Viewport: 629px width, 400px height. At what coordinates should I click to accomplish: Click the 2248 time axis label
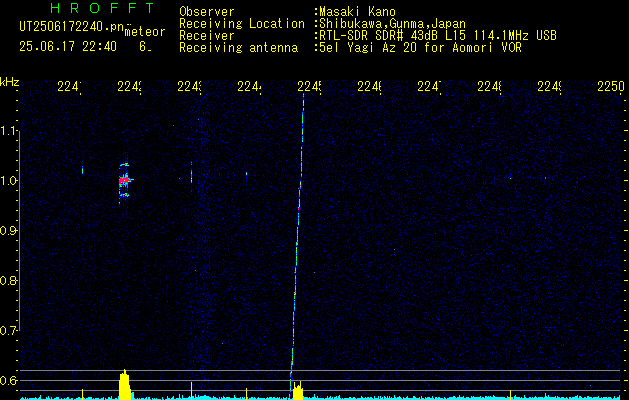click(489, 86)
